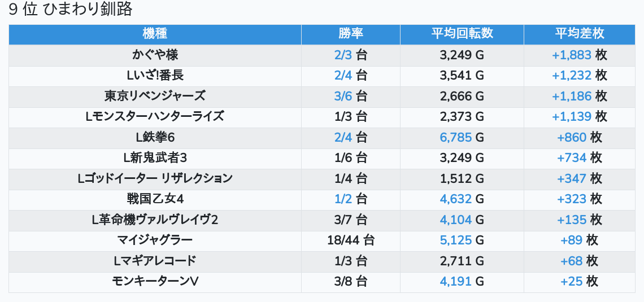Screen dimensions: 644x302
Task: Select the モンキーターンV machine name
Action: pyautogui.click(x=155, y=281)
